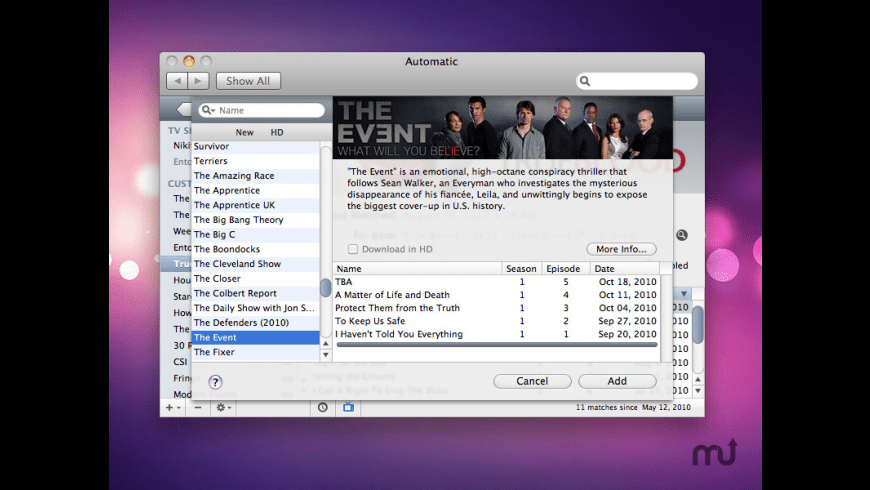This screenshot has height=490, width=870.
Task: Click the Sep 20, 2010 date cell
Action: coord(628,334)
